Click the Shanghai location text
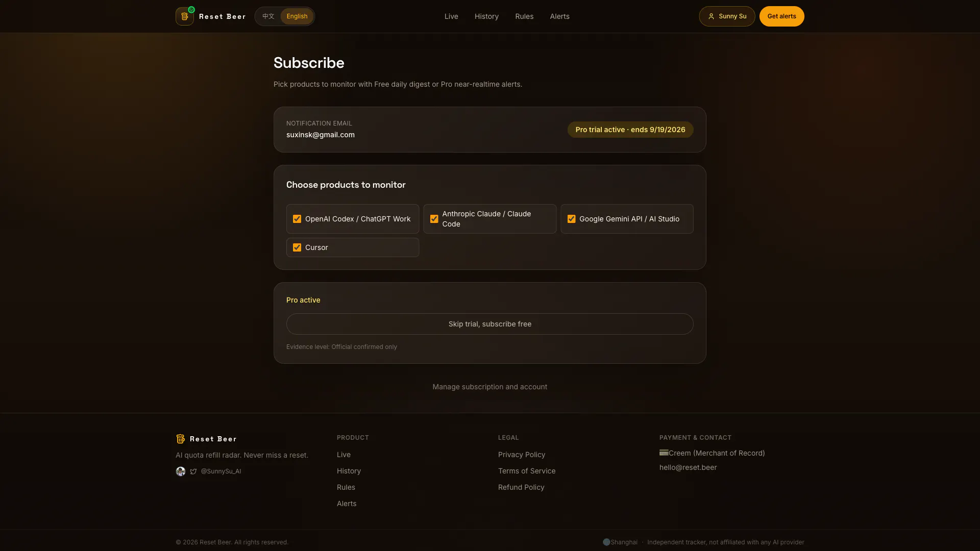Image resolution: width=980 pixels, height=551 pixels. (x=624, y=542)
